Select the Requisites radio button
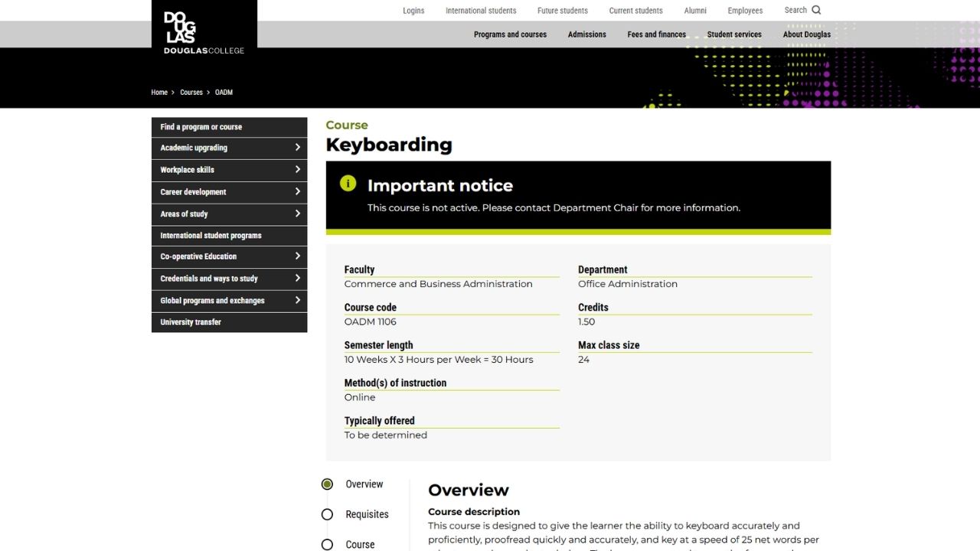The image size is (980, 551). pyautogui.click(x=327, y=514)
